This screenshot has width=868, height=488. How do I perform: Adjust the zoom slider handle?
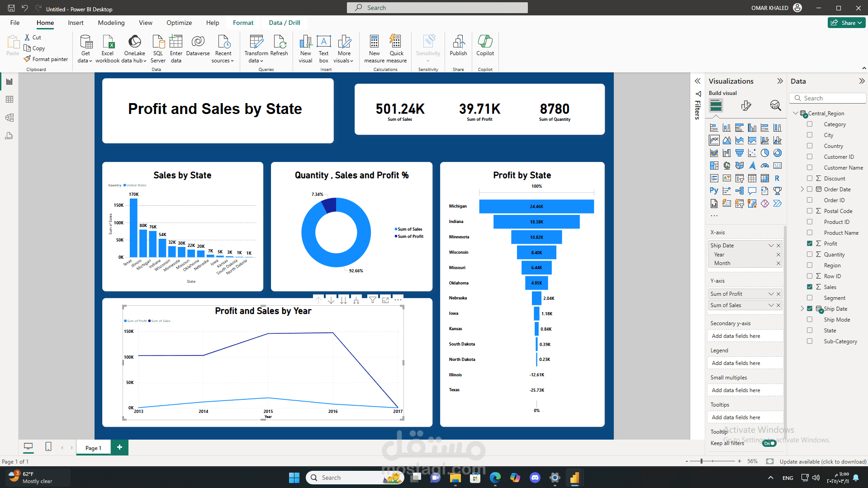(x=702, y=461)
